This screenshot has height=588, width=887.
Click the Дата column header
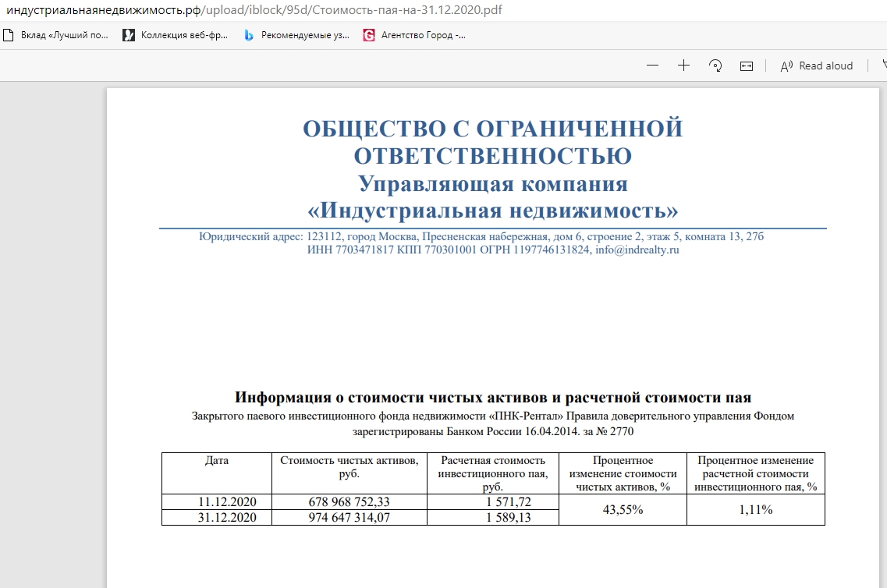pyautogui.click(x=217, y=461)
